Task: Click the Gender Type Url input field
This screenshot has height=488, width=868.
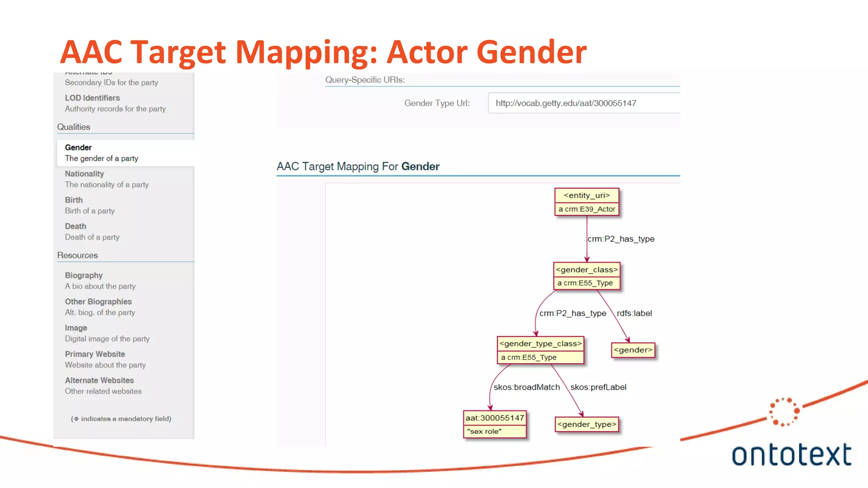Action: coord(583,103)
